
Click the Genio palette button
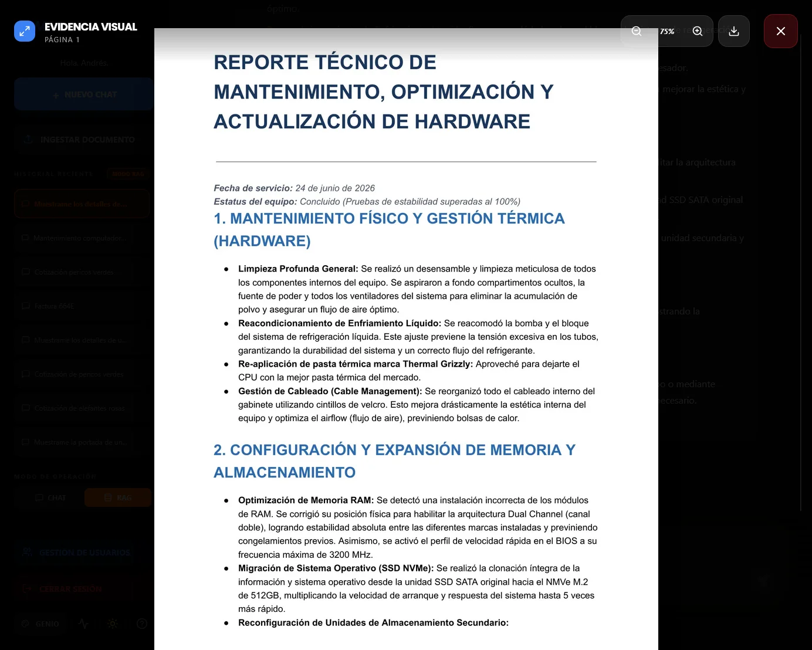(x=40, y=624)
